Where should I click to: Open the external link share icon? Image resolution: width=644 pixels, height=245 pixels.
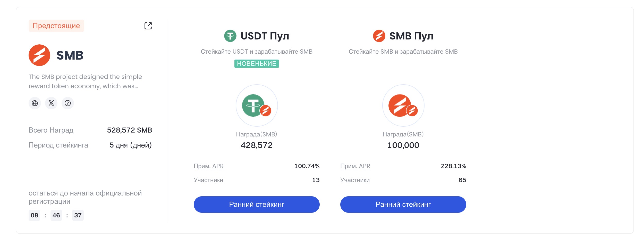(x=148, y=26)
